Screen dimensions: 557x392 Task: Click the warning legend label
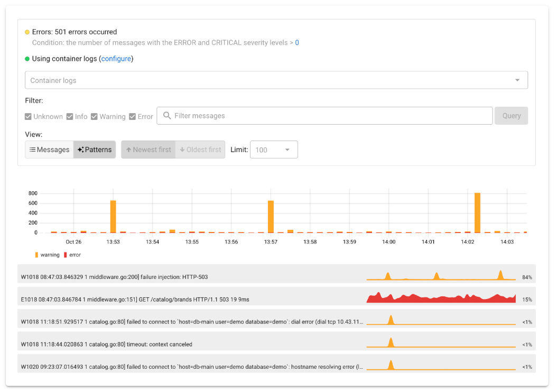pos(50,255)
